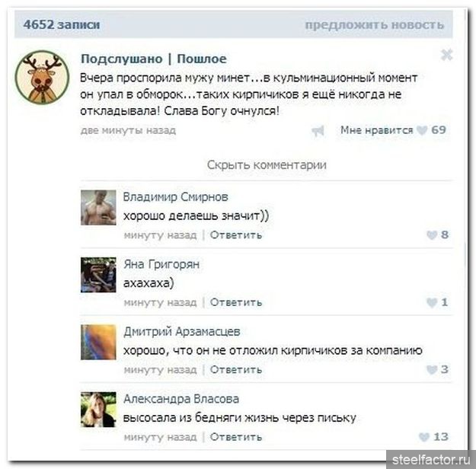This screenshot has width=476, height=469.
Task: Like Владимир Смирнов's comment via the heart icon
Action: click(432, 235)
